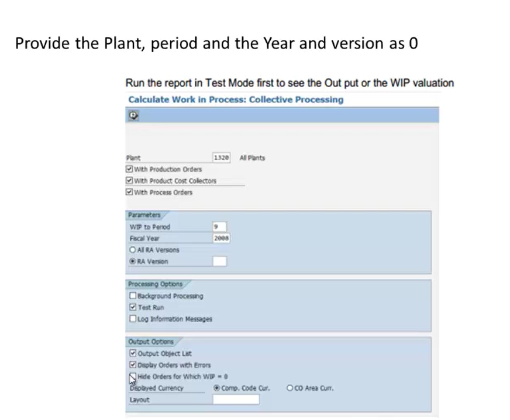Click the RA Version value field

(219, 261)
